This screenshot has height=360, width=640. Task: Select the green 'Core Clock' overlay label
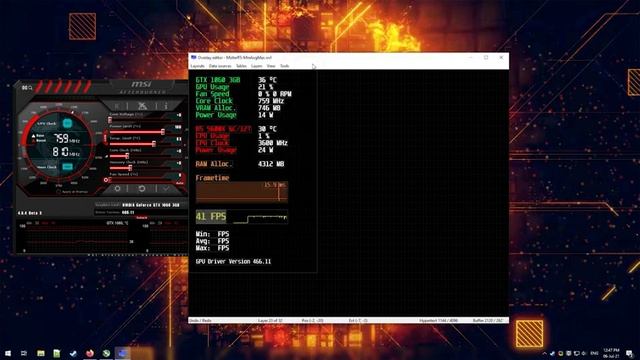[214, 101]
